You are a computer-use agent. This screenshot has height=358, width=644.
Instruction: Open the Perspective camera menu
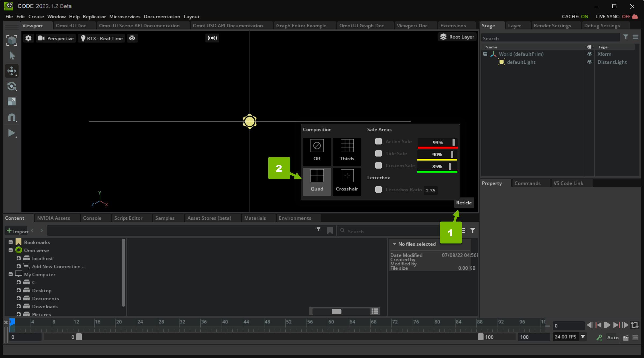point(56,38)
